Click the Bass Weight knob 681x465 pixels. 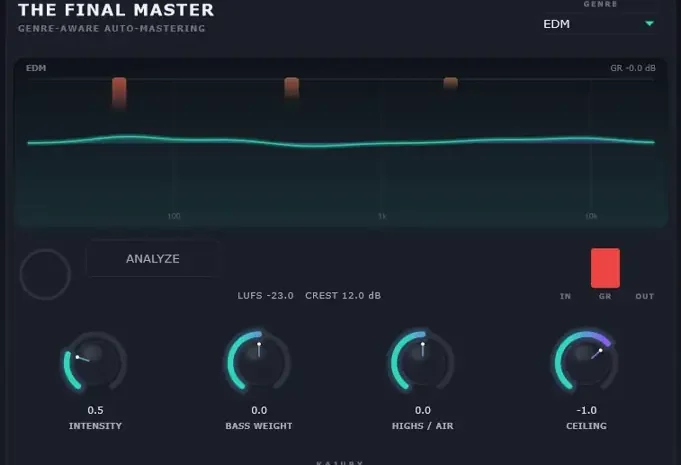click(x=259, y=363)
